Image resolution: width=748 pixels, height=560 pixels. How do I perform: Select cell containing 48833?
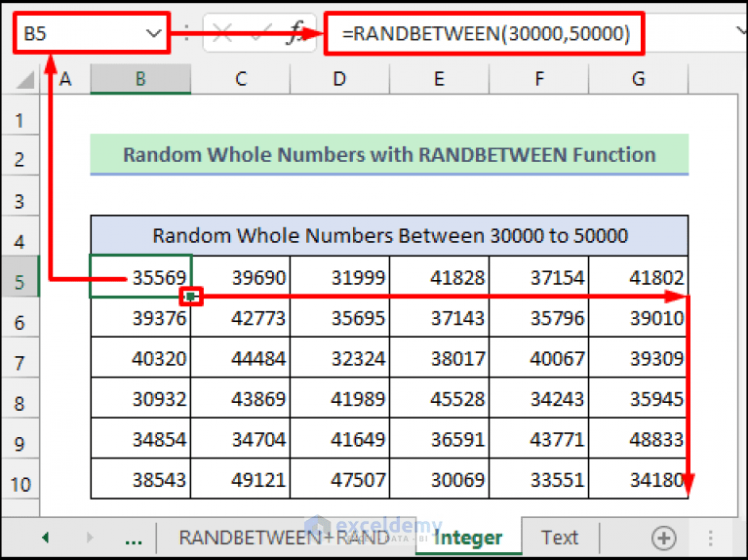click(639, 439)
